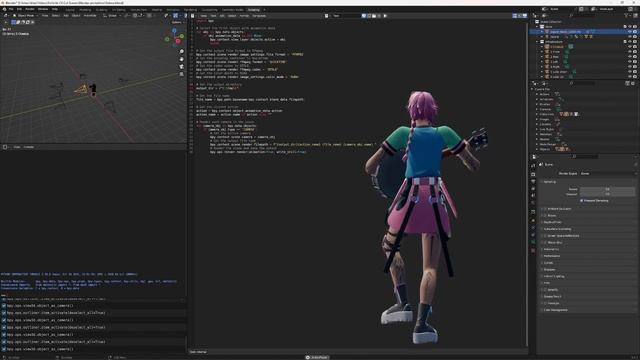
Task: Hide the 1 Front camera with eye icon
Action: pyautogui.click(x=630, y=52)
